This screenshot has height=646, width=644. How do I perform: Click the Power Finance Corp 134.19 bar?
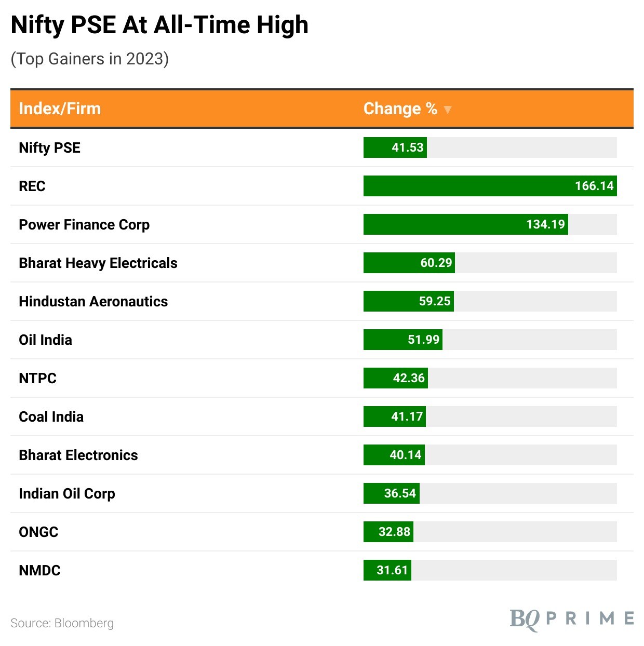[465, 224]
